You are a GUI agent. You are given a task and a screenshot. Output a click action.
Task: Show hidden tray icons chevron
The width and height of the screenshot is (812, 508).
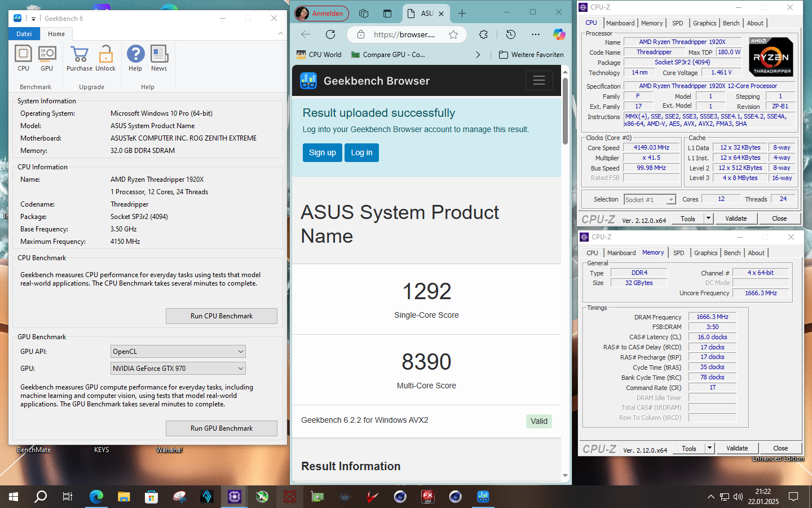(710, 497)
